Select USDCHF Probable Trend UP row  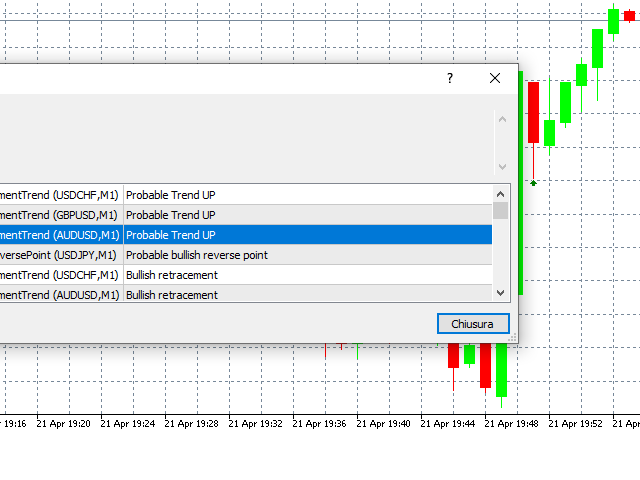pos(246,195)
